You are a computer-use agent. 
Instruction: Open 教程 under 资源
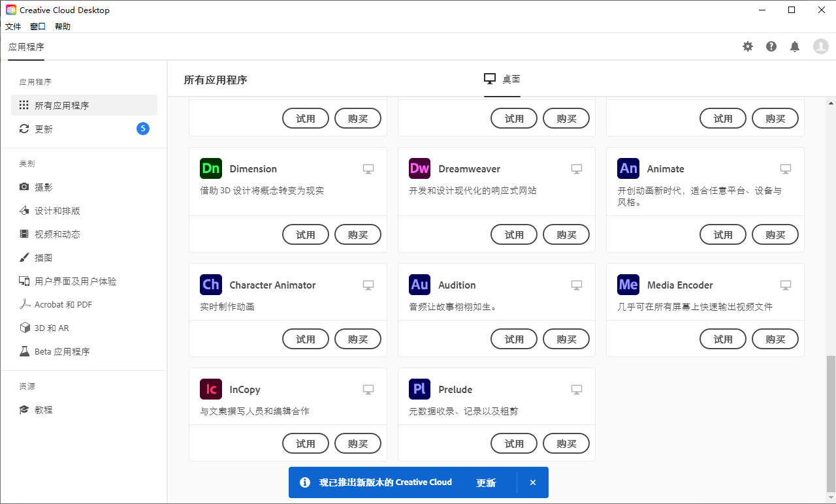click(x=84, y=409)
